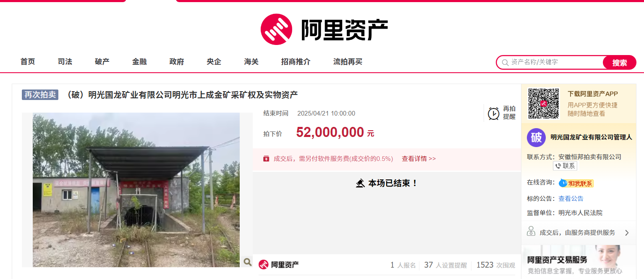
Task: Click the purple 破 avatar icon
Action: pos(536,137)
